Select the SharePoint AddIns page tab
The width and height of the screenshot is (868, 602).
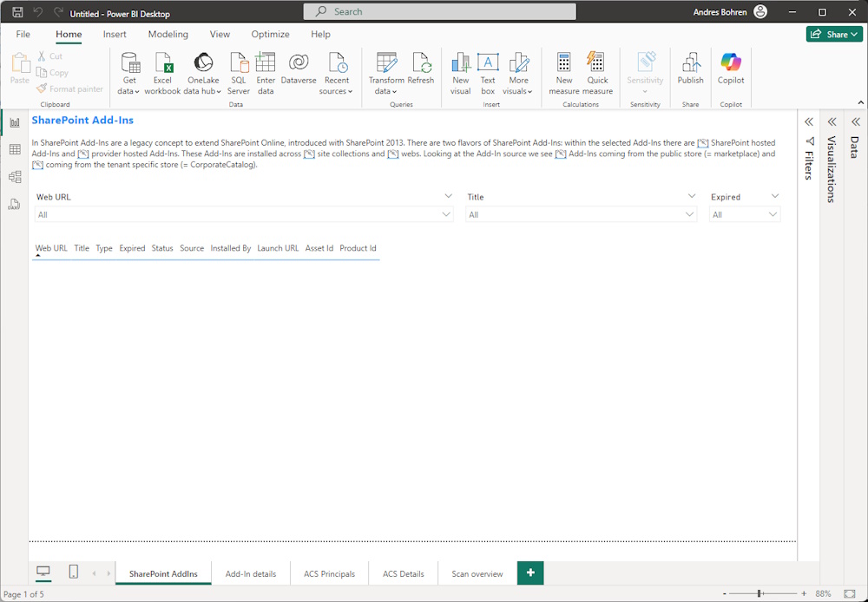163,573
